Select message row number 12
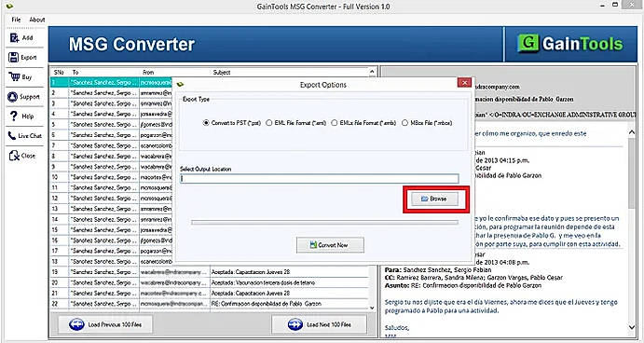 (x=111, y=198)
